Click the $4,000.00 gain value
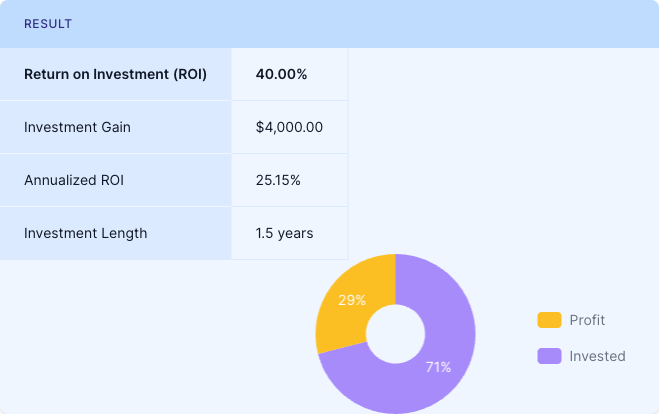659x414 pixels. tap(289, 127)
